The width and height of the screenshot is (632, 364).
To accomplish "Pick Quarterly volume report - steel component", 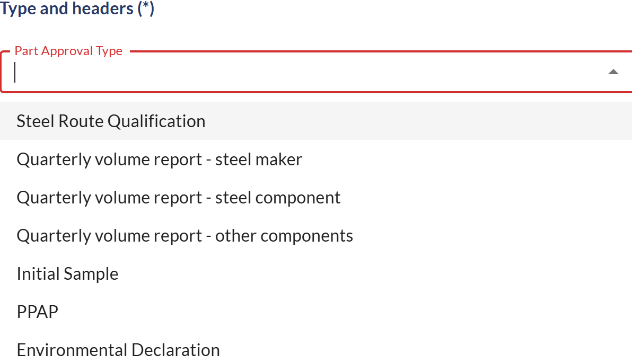I will (x=178, y=198).
